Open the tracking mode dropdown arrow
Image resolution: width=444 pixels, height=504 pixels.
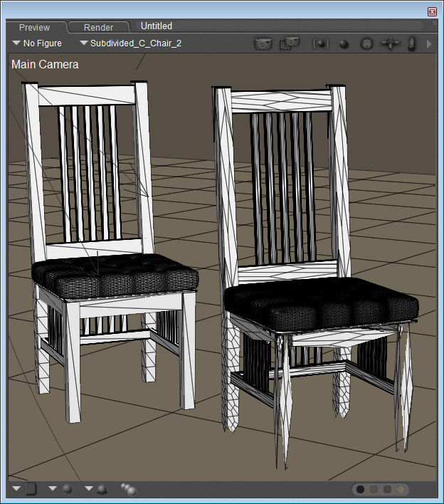53,488
